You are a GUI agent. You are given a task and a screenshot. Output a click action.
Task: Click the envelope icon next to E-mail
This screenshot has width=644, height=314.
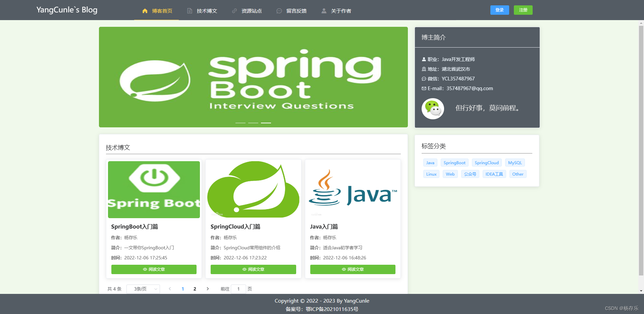pyautogui.click(x=424, y=88)
